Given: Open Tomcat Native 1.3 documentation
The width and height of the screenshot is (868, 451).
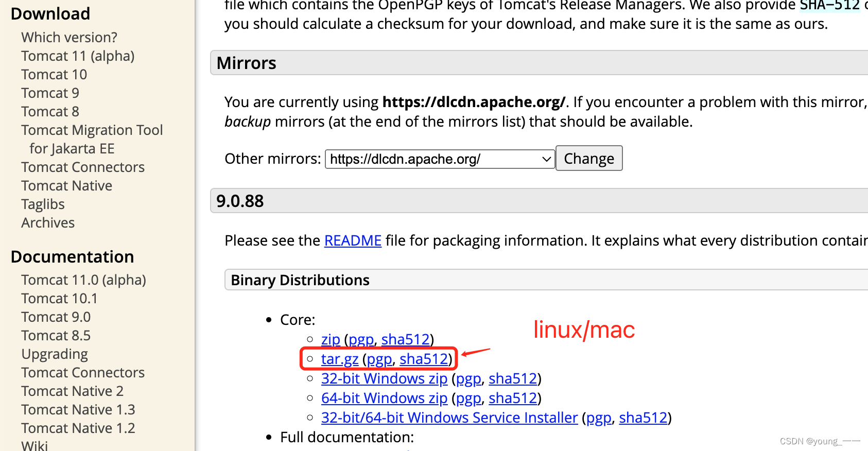Looking at the screenshot, I should tap(78, 410).
